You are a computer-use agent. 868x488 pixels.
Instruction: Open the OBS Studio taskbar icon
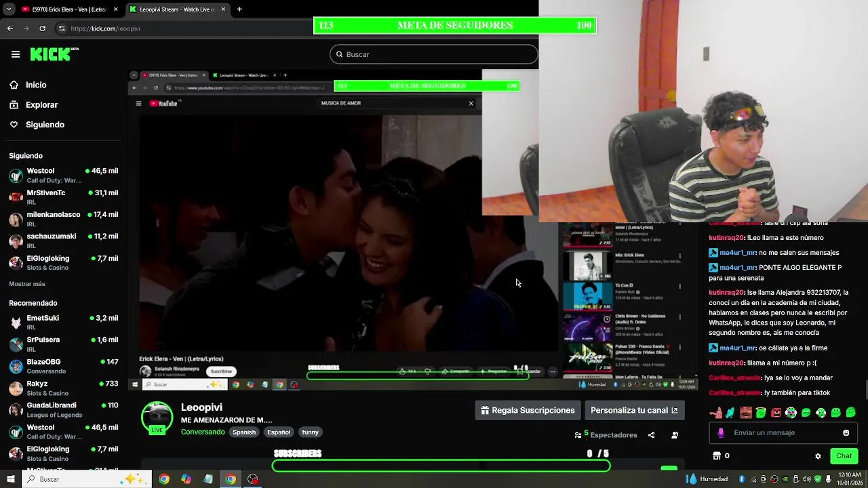click(253, 479)
